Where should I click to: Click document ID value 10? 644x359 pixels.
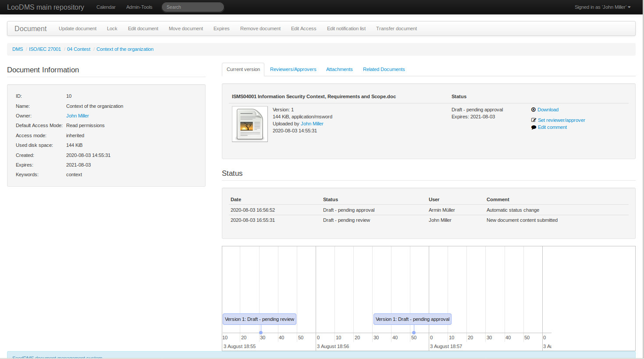click(69, 96)
